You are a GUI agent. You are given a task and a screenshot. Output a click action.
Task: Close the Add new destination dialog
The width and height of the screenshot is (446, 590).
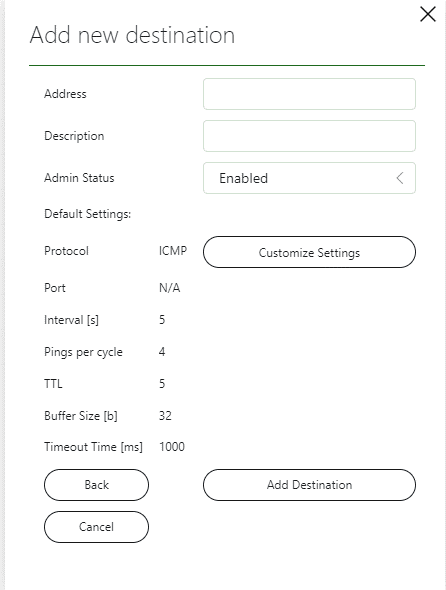[428, 15]
